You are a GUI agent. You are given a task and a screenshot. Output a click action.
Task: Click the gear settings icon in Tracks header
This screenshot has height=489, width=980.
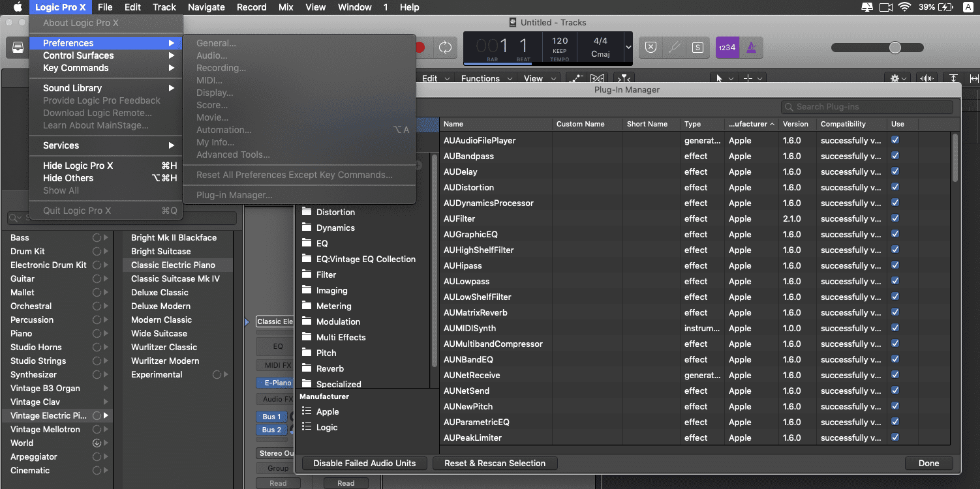pos(900,78)
